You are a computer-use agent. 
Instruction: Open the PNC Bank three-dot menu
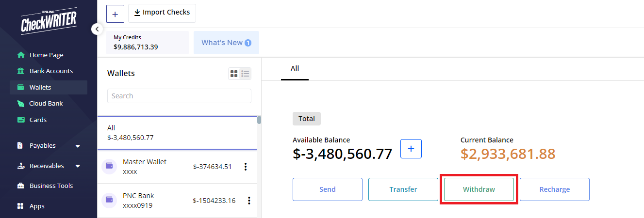tap(249, 201)
